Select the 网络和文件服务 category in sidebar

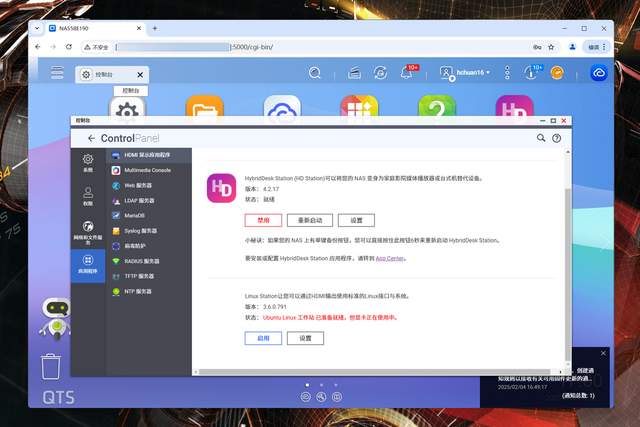pos(88,233)
